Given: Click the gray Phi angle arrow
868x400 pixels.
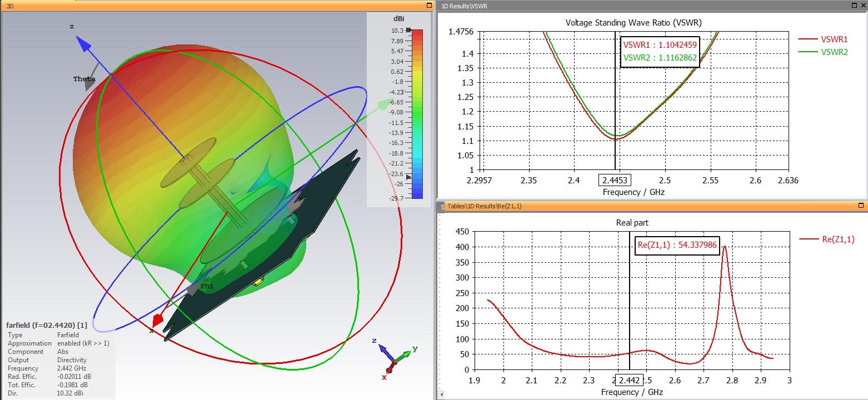Looking at the screenshot, I should 193,288.
